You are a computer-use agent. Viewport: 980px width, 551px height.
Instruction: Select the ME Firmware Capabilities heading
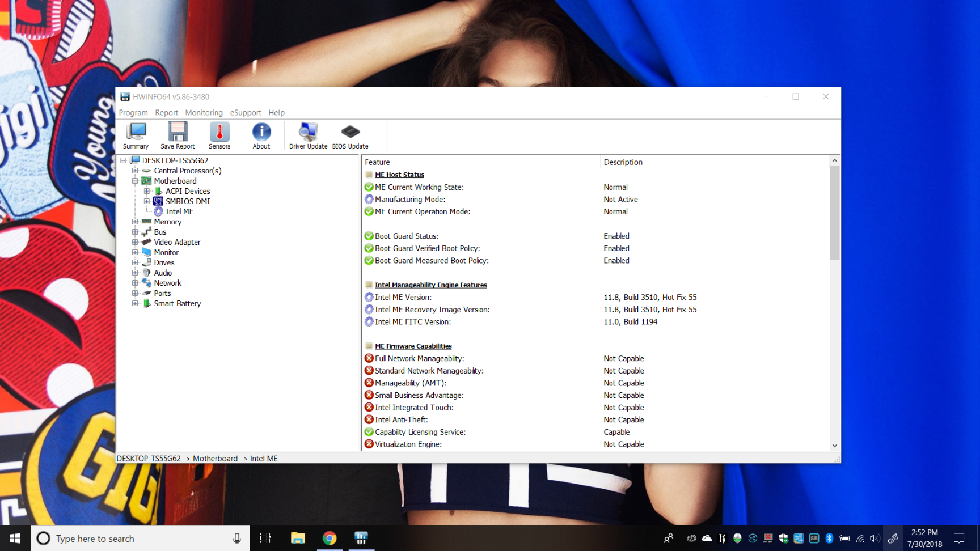pyautogui.click(x=413, y=346)
